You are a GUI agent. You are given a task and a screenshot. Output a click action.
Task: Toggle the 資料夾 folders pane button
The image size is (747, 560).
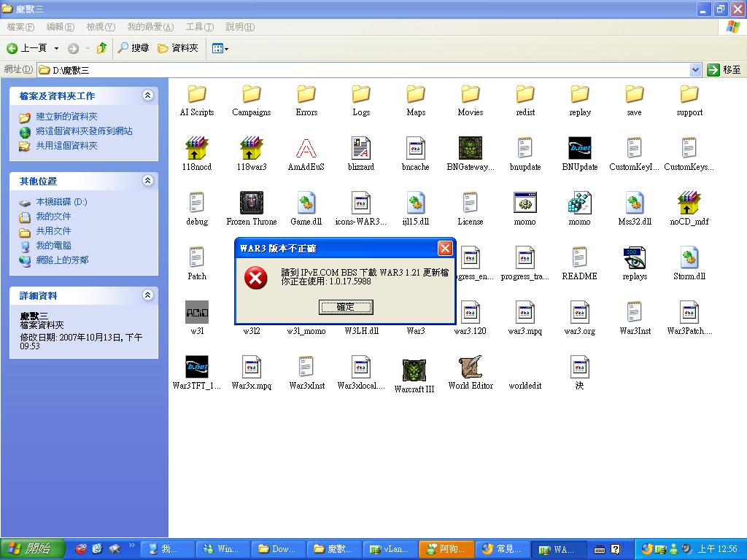click(178, 48)
